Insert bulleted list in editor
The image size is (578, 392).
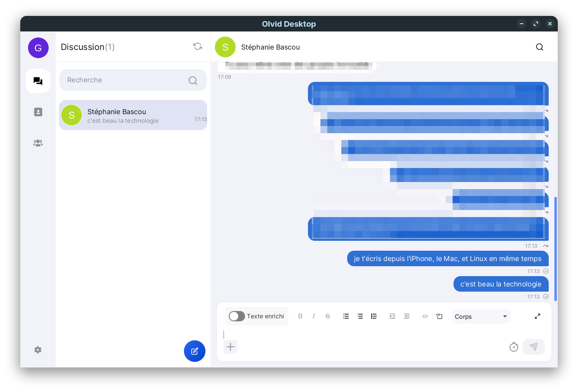(x=346, y=316)
